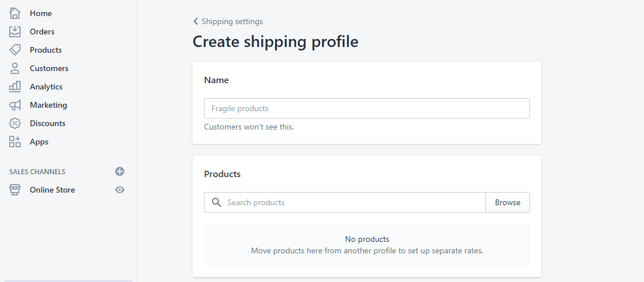
Task: Click the Home house icon
Action: (15, 13)
